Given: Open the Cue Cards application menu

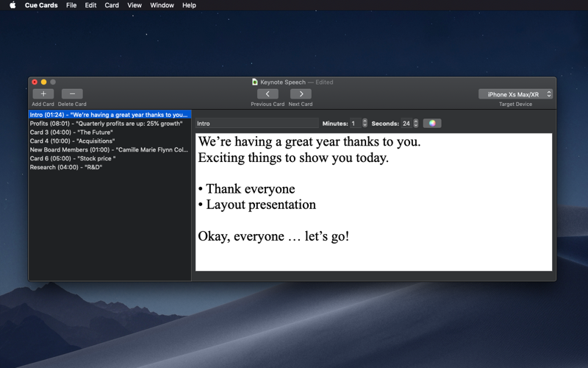Looking at the screenshot, I should click(x=41, y=5).
